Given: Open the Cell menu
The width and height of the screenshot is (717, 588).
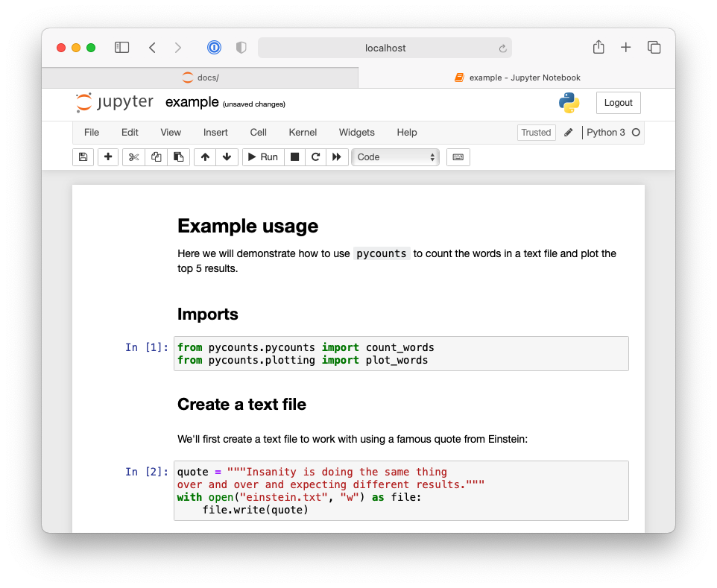Looking at the screenshot, I should [x=259, y=133].
